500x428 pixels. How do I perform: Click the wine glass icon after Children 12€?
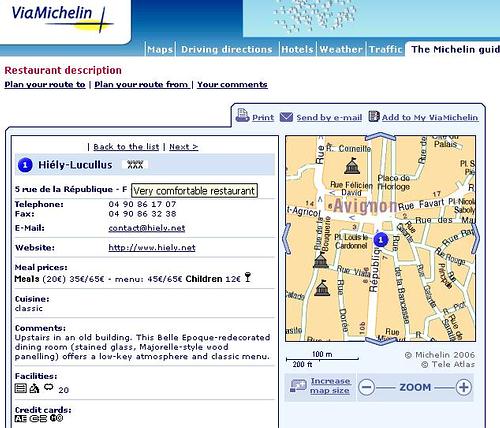(248, 277)
